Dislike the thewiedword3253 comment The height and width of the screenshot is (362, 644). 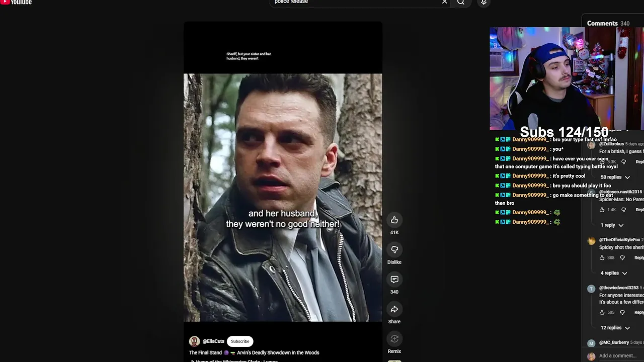[622, 312]
